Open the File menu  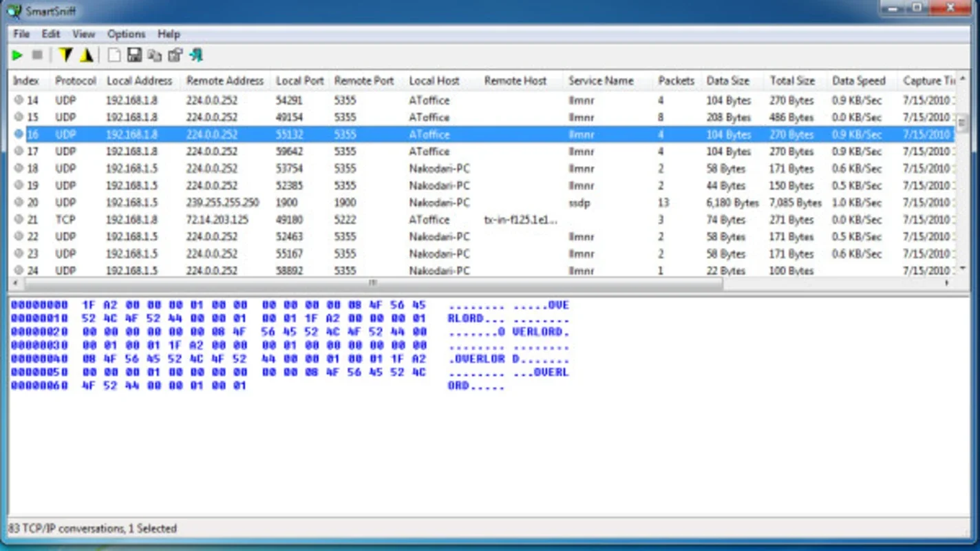[x=21, y=34]
